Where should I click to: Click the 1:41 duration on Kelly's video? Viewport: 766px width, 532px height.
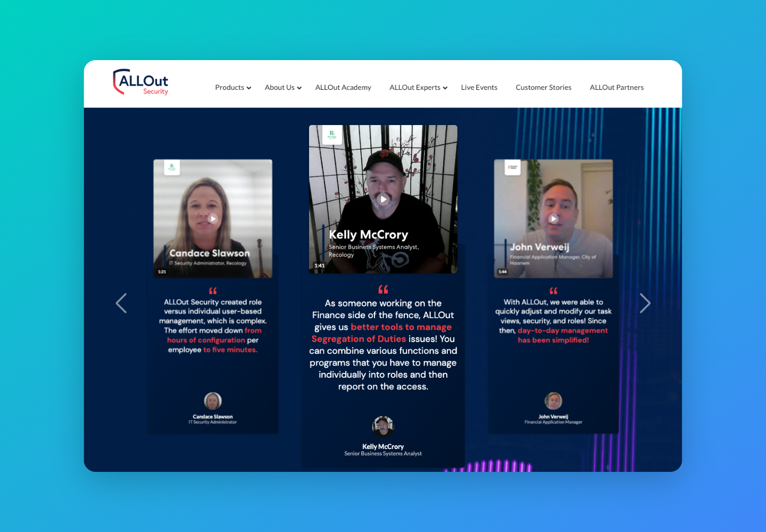319,265
